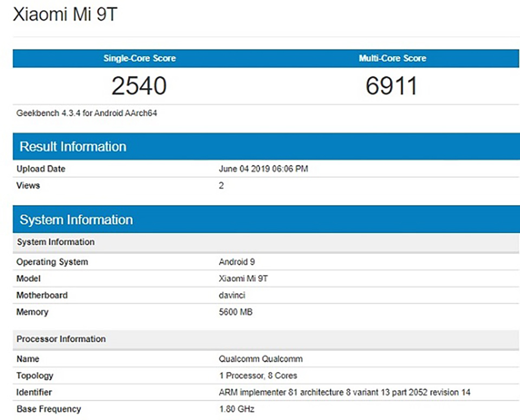This screenshot has height=420, width=520.
Task: Select the Topology label
Action: point(35,376)
